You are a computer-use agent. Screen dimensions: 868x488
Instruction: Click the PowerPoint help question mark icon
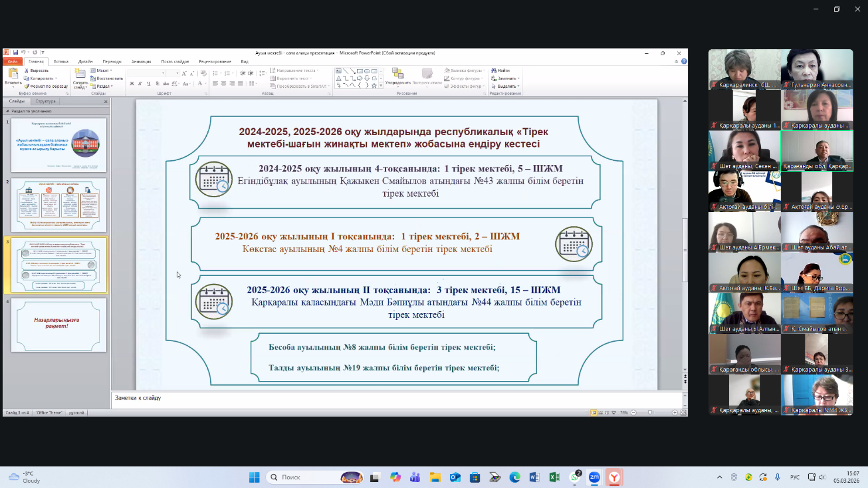pyautogui.click(x=684, y=61)
